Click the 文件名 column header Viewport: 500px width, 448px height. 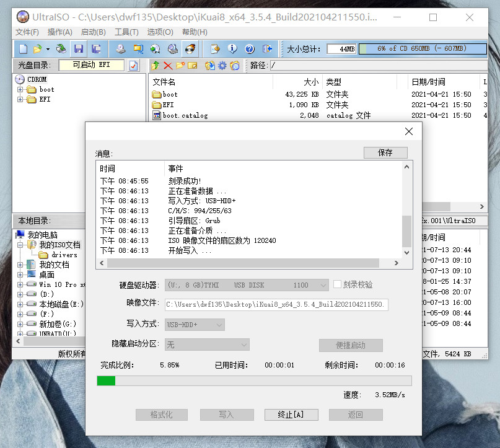(x=211, y=82)
